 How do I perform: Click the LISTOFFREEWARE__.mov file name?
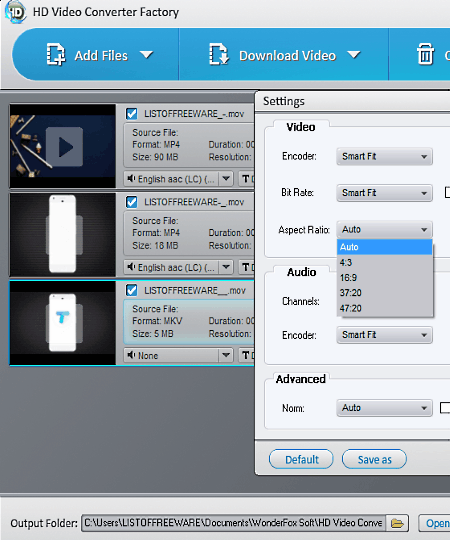(195, 290)
